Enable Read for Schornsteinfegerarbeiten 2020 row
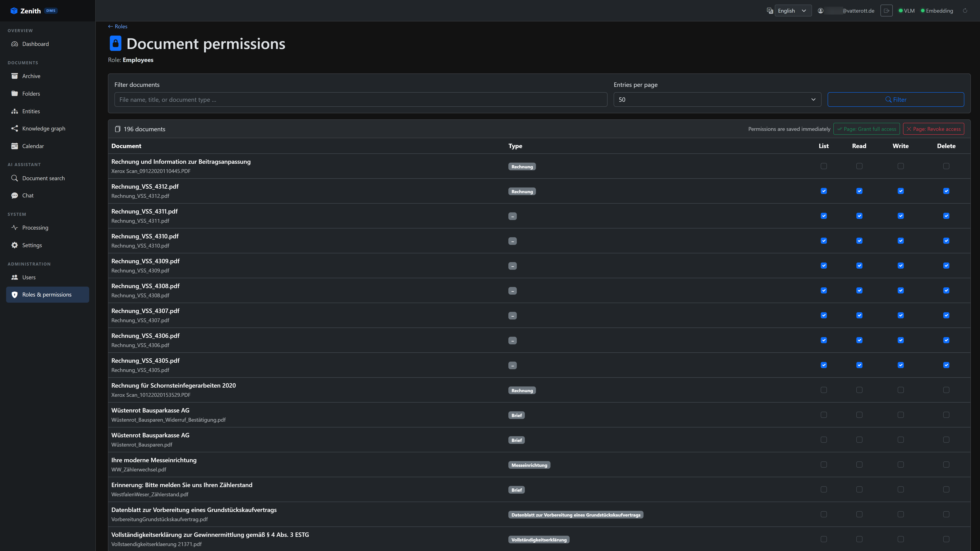980x551 pixels. [859, 390]
